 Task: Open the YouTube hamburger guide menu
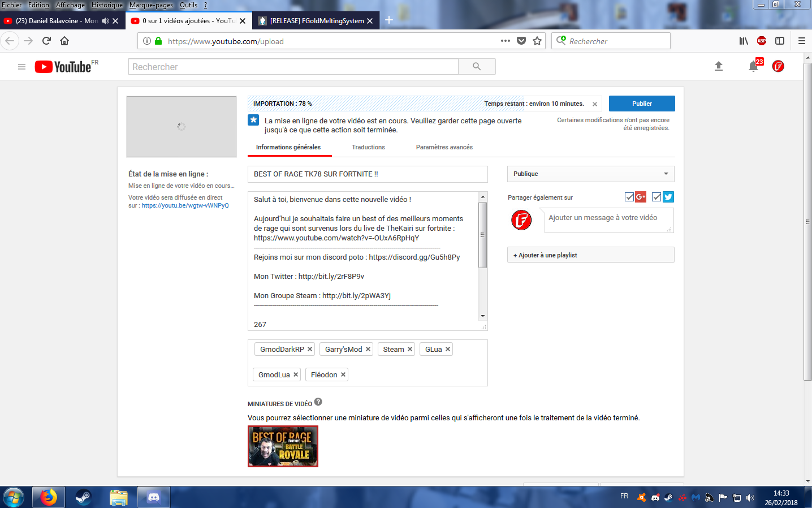tap(21, 67)
